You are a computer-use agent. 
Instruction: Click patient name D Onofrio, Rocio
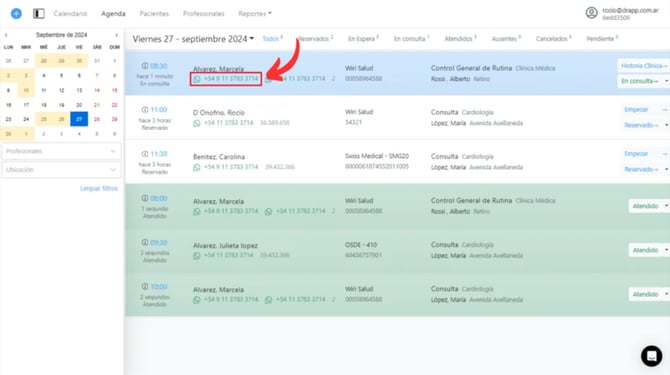pos(219,113)
